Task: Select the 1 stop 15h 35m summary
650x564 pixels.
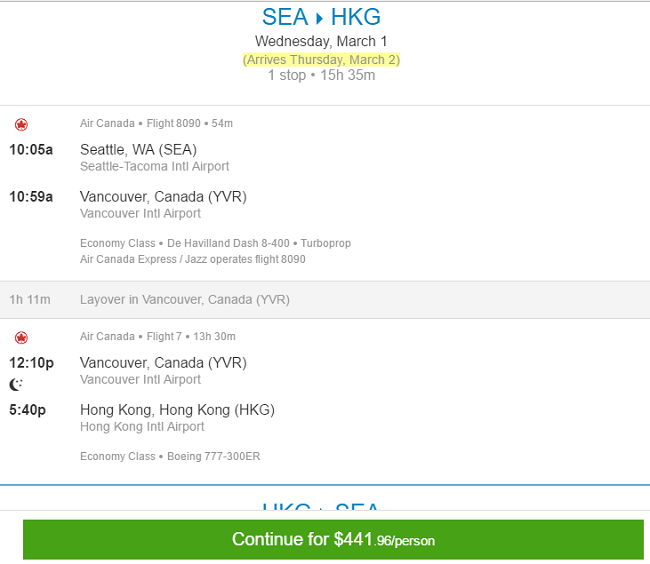Action: click(x=321, y=75)
